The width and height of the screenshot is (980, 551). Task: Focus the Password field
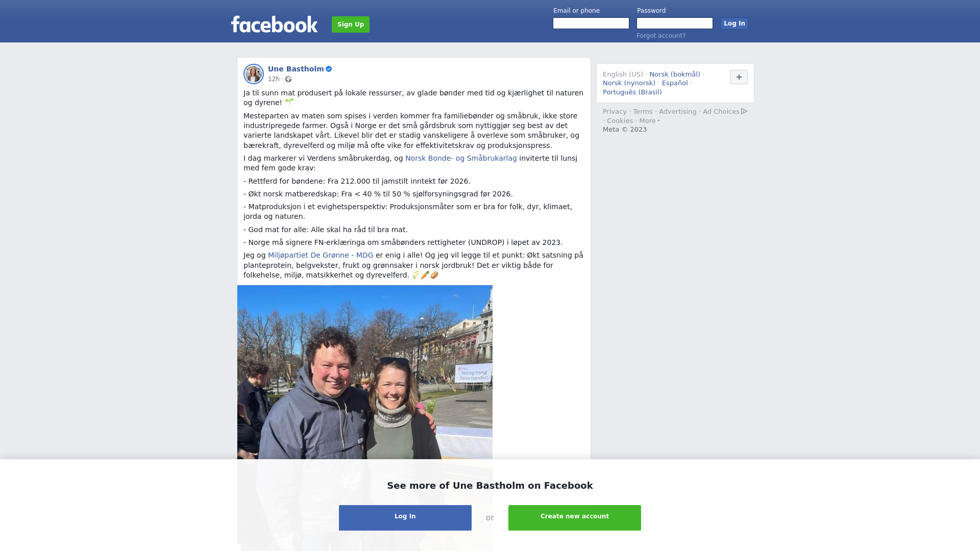tap(675, 23)
